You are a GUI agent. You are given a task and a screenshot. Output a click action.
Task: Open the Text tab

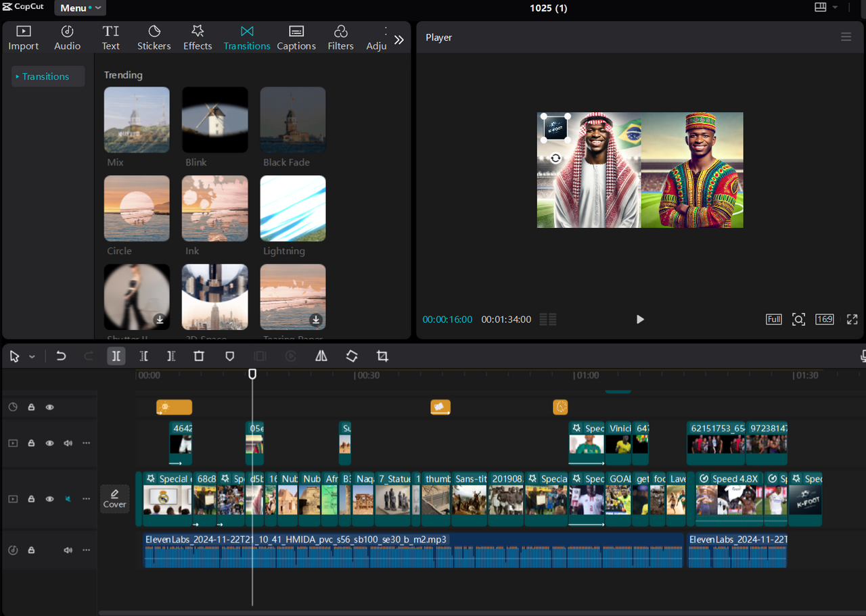111,38
